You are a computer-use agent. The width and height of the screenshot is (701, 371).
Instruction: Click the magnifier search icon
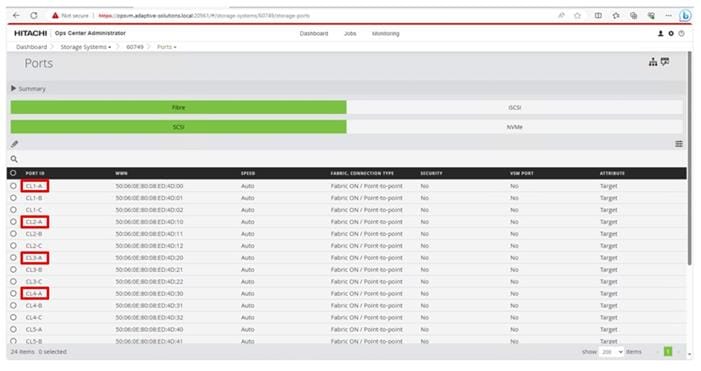[14, 159]
